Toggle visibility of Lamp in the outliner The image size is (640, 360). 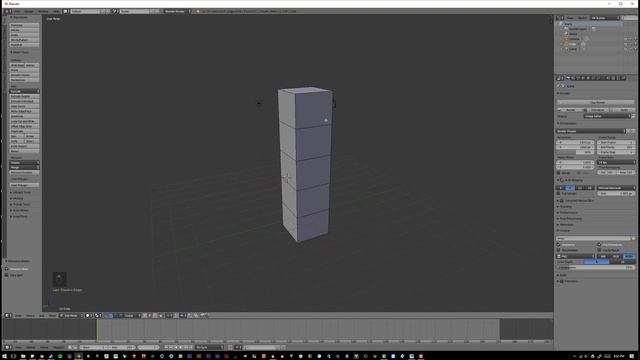click(x=626, y=49)
